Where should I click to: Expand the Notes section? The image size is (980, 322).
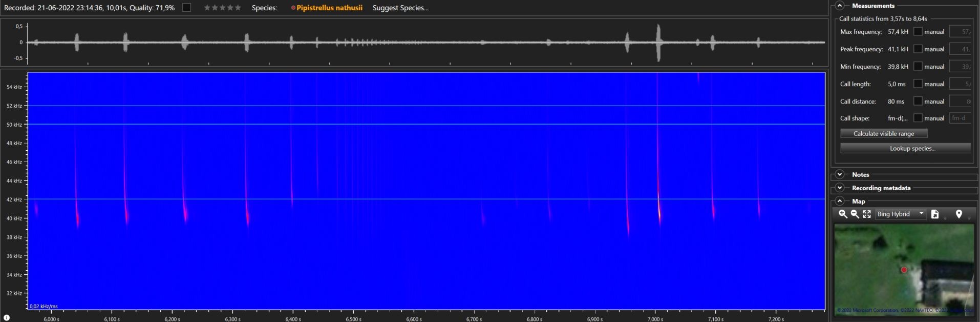(x=840, y=175)
